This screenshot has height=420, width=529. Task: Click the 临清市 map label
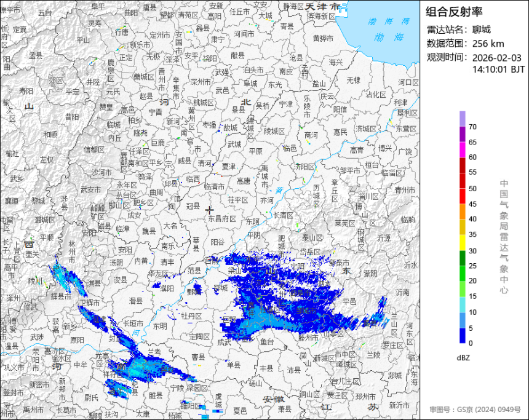pos(214,186)
